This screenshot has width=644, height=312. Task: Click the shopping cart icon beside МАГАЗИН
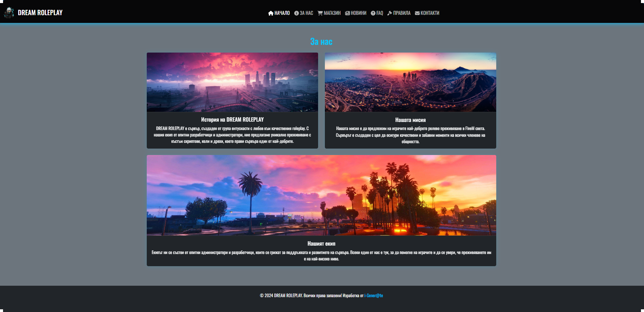tap(320, 13)
